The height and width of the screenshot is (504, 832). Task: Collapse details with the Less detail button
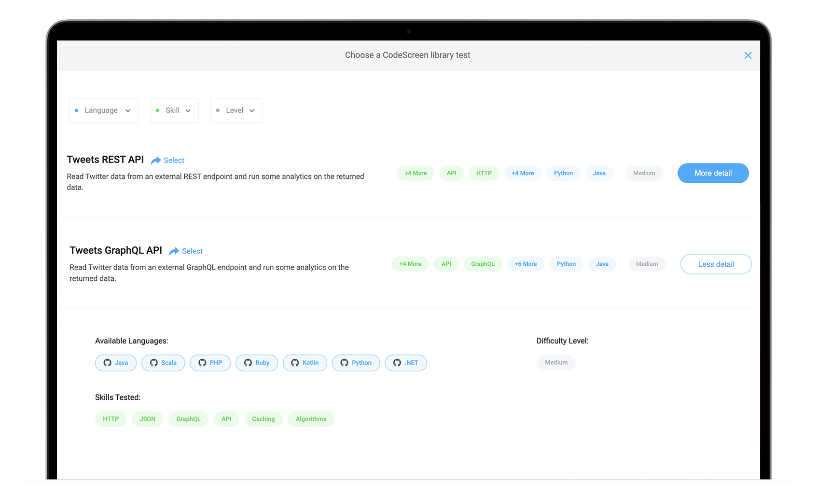tap(716, 264)
